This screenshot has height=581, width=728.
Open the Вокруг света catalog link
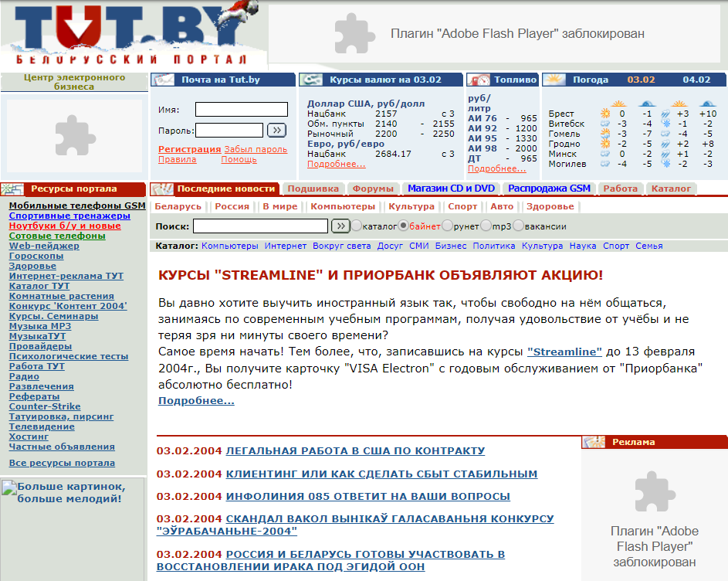(342, 246)
